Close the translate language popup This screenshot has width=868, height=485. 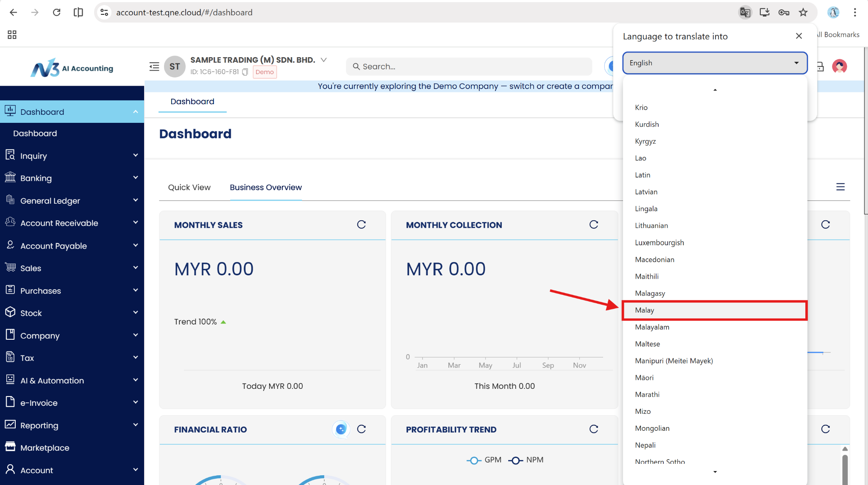point(799,36)
